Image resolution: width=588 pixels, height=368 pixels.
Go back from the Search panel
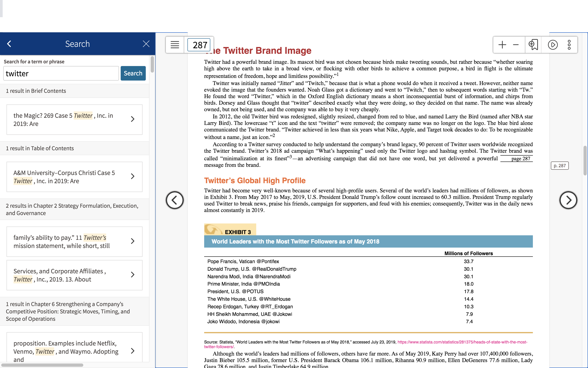coord(9,44)
